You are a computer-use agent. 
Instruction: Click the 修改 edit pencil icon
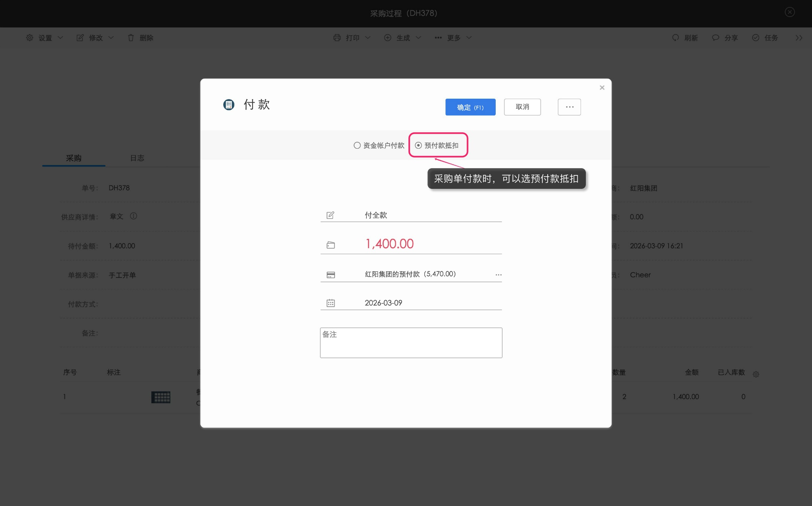point(80,37)
